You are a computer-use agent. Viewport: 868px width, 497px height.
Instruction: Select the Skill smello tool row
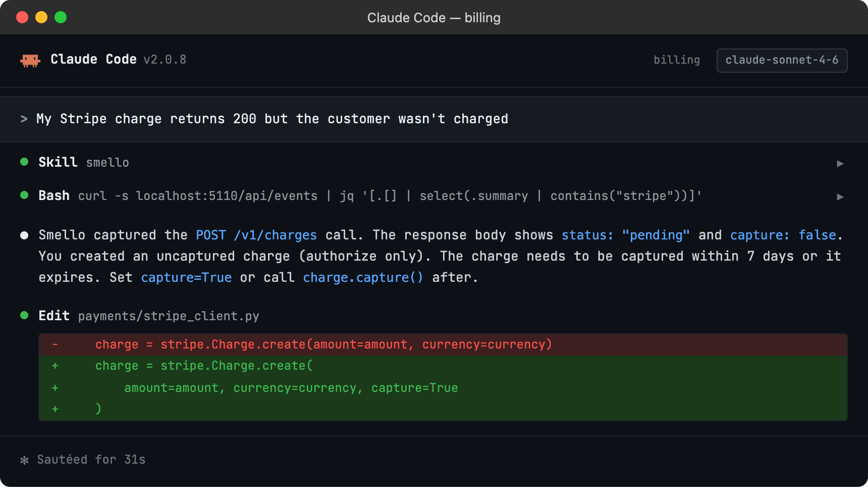pyautogui.click(x=434, y=162)
